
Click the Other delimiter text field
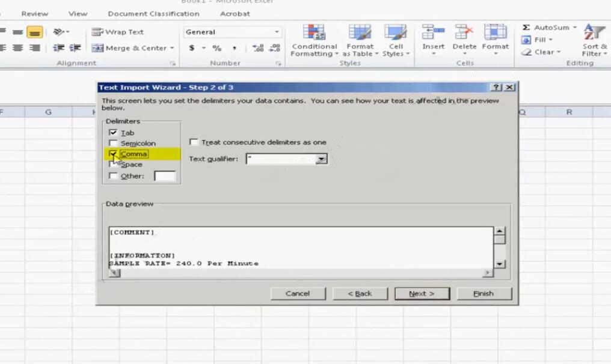tap(165, 176)
